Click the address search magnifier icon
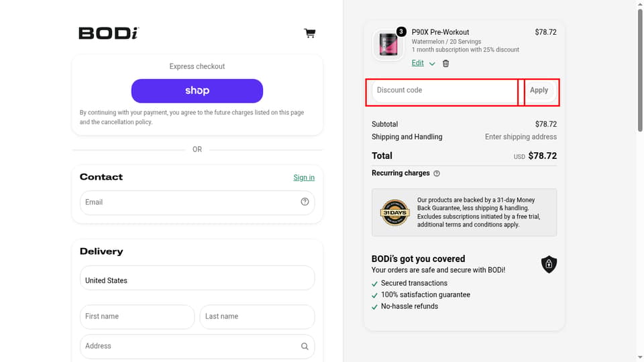The width and height of the screenshot is (644, 362). [x=305, y=347]
